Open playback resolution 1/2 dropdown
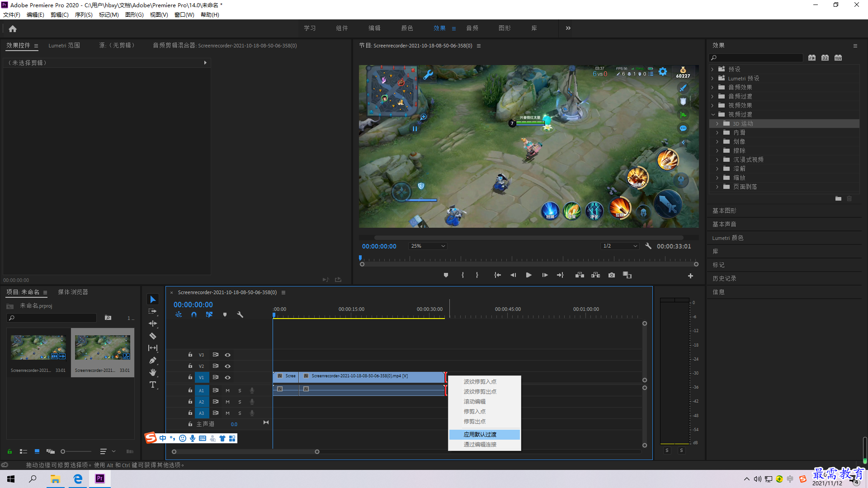Viewport: 868px width, 488px height. (x=620, y=246)
